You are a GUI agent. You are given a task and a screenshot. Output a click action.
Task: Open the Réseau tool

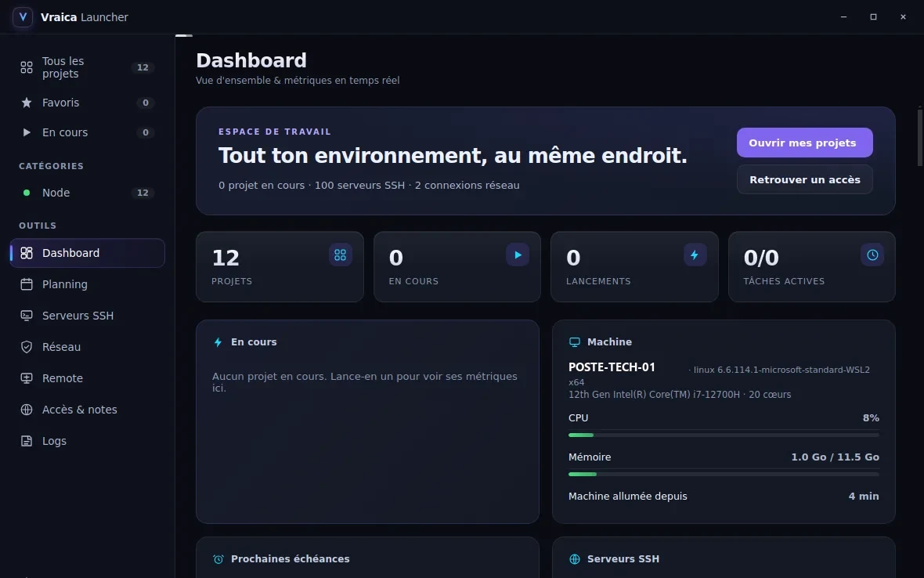coord(87,346)
